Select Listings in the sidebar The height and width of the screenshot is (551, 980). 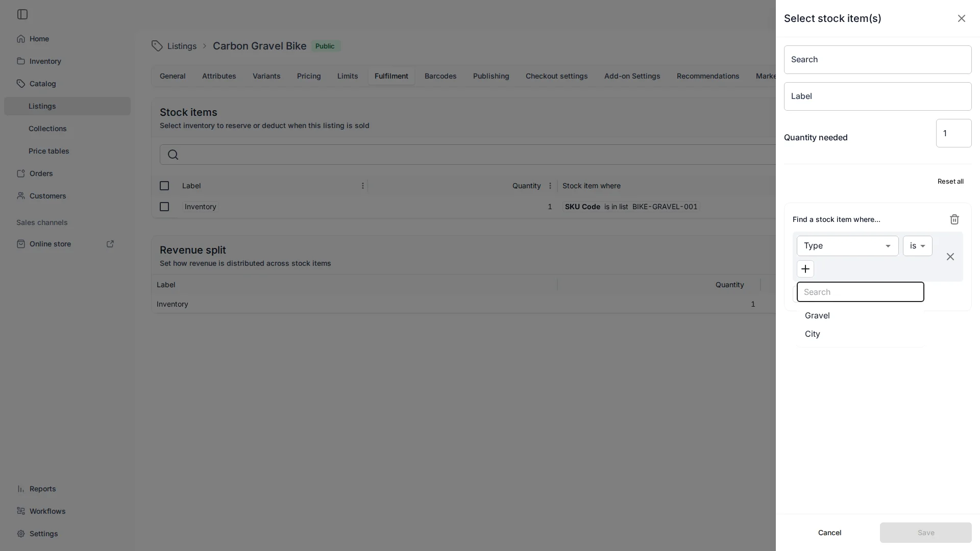coord(67,106)
